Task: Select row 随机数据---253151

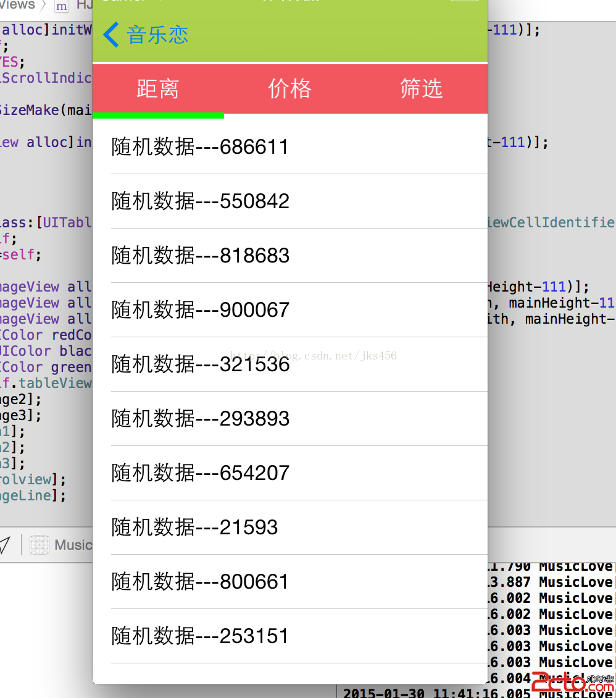Action: pyautogui.click(x=290, y=636)
